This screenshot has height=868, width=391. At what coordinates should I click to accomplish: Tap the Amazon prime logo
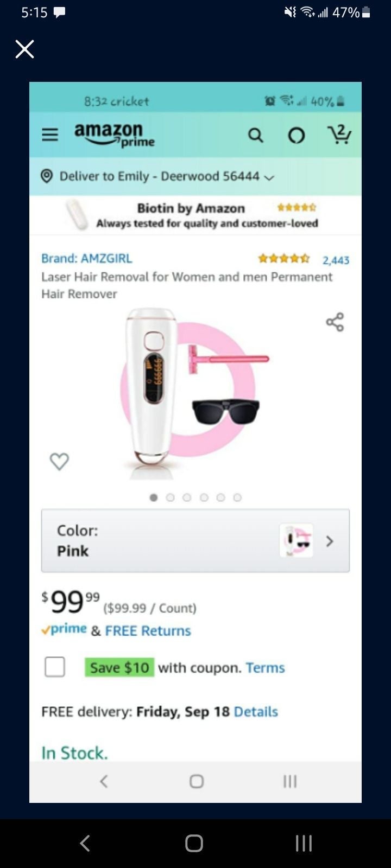point(114,135)
